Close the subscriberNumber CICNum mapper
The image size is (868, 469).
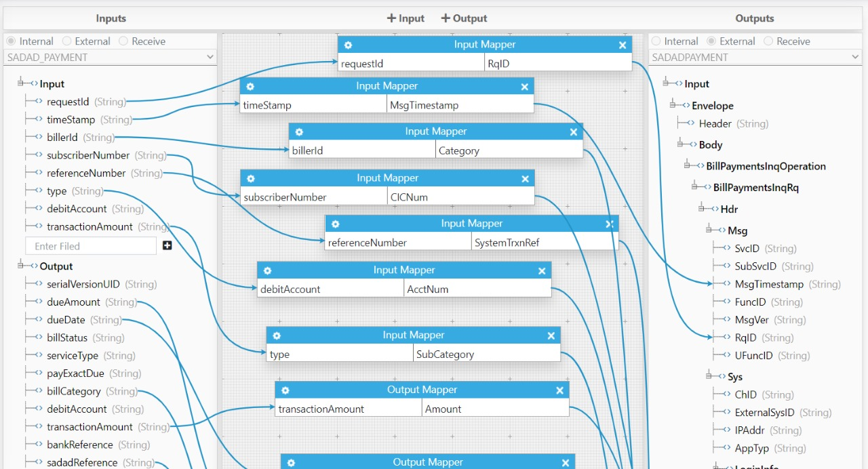tap(525, 179)
